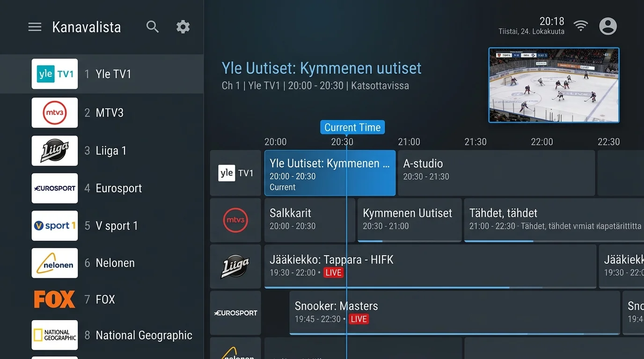Click the search magnifier icon
This screenshot has height=359, width=644.
153,27
